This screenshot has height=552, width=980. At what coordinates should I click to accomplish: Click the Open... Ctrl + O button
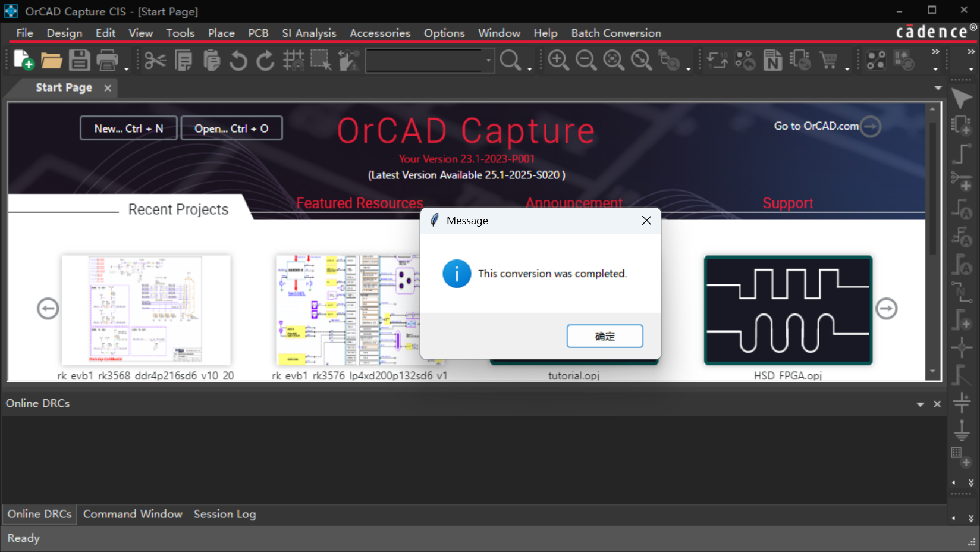(231, 128)
